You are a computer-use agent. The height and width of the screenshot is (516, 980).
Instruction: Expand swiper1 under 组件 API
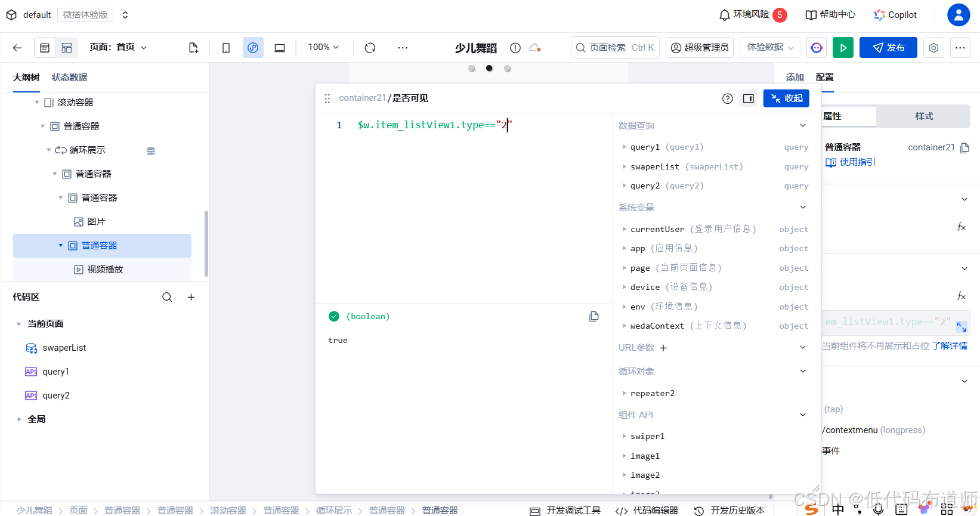[625, 437]
